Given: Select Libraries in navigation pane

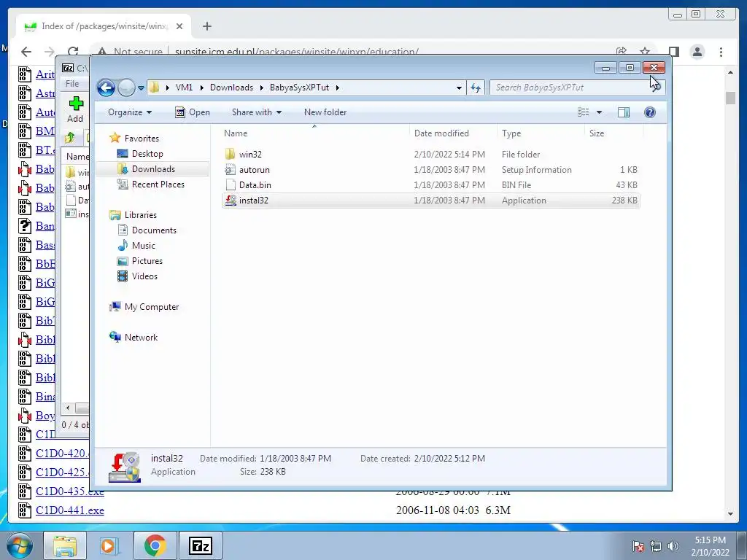Looking at the screenshot, I should pyautogui.click(x=141, y=215).
